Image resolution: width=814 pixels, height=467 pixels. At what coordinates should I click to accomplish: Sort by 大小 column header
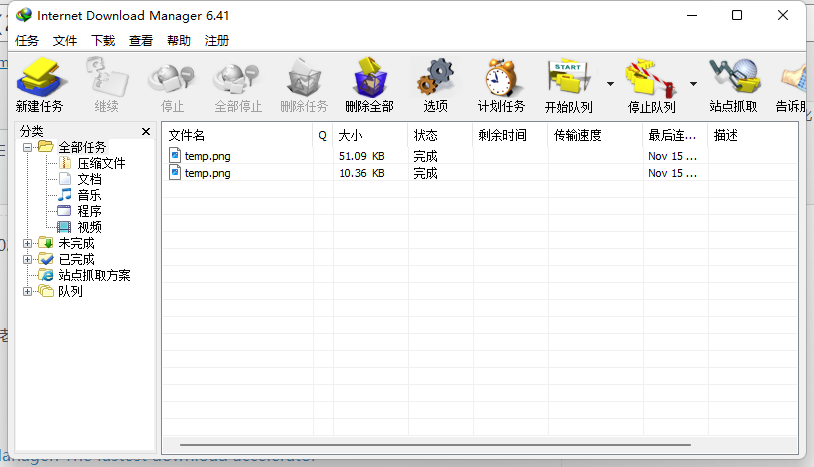pos(371,135)
